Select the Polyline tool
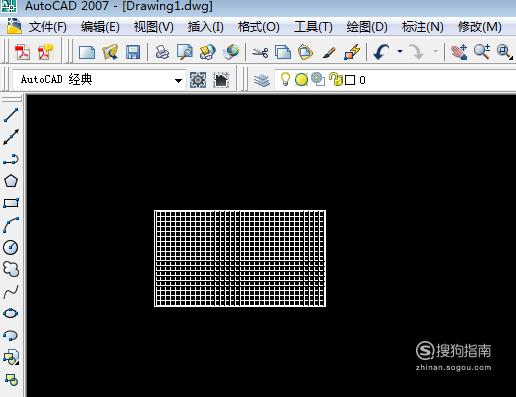Image resolution: width=516 pixels, height=397 pixels. click(11, 159)
